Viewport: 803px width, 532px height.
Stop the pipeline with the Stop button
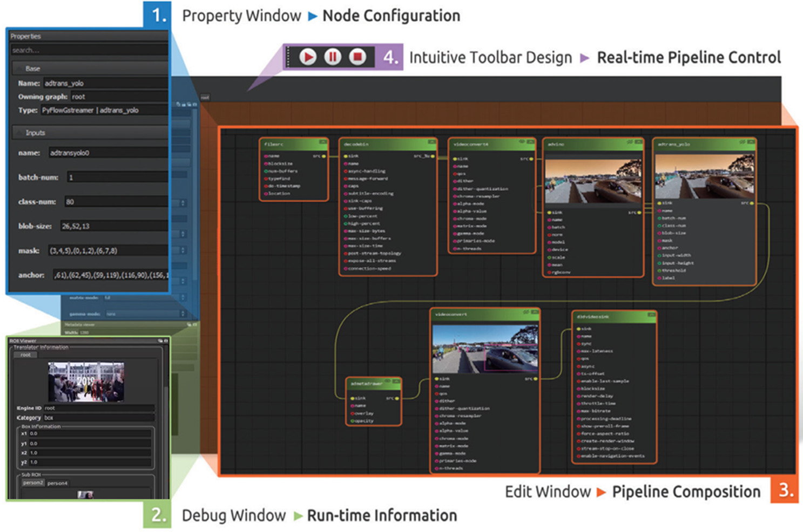[x=357, y=57]
